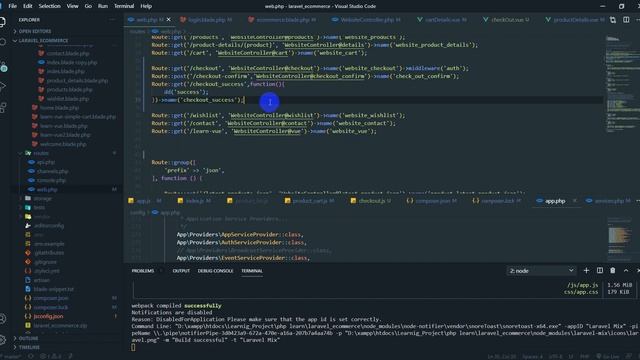Open contact.blade.php in explorer
Image resolution: width=640 pixels, height=360 pixels.
[67, 53]
